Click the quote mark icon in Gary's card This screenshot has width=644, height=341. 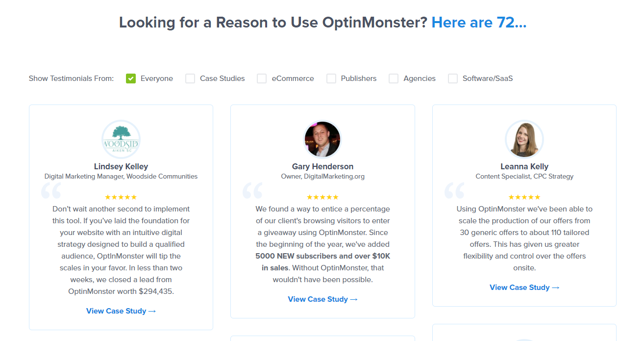point(252,190)
